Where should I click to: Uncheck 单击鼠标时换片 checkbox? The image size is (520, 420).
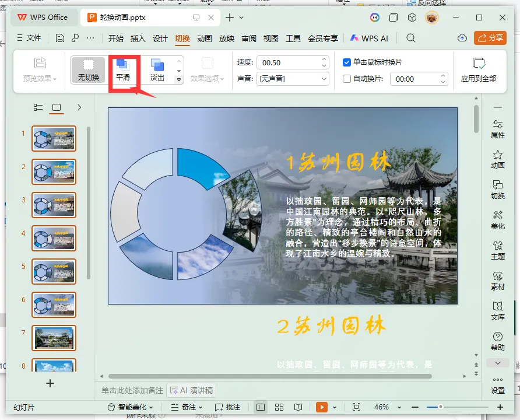click(x=346, y=62)
